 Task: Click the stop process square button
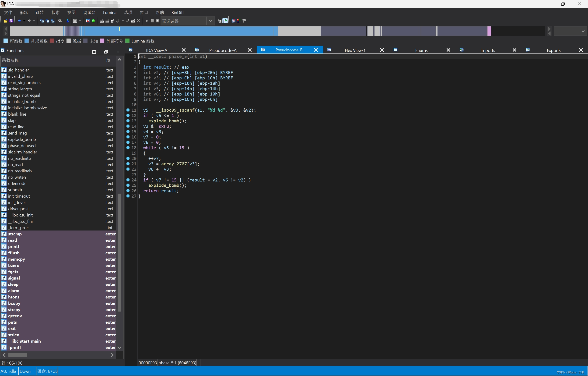tap(158, 21)
